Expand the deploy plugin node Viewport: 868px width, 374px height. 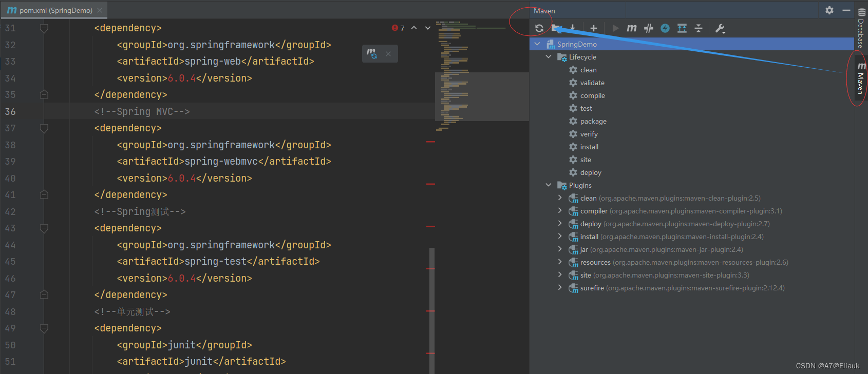[x=560, y=224]
